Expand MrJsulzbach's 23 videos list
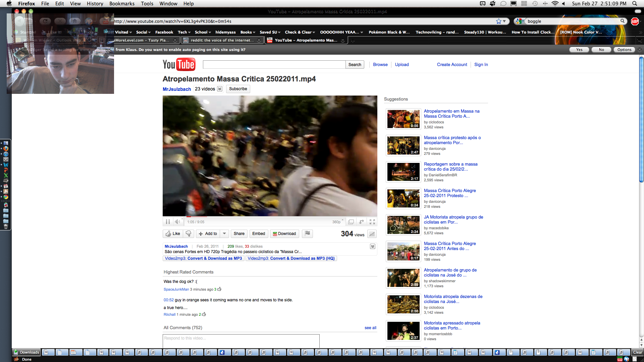The width and height of the screenshot is (644, 362). (220, 89)
